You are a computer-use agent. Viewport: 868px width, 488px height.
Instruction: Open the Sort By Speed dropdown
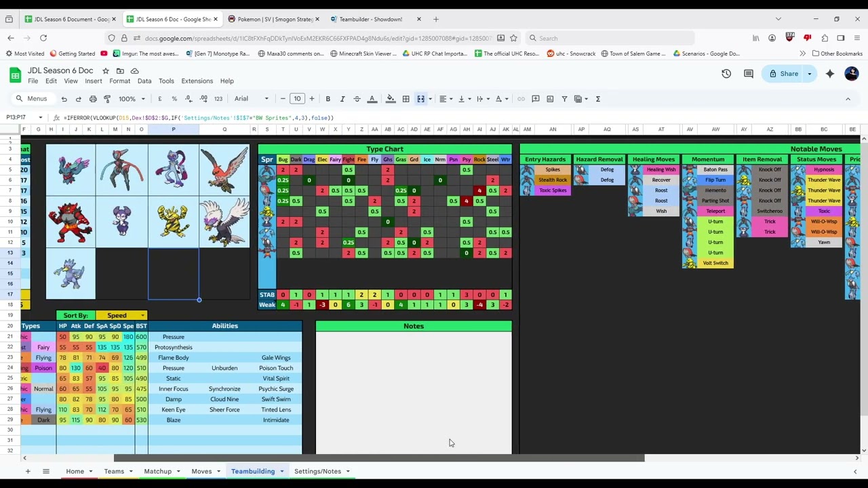tap(121, 315)
